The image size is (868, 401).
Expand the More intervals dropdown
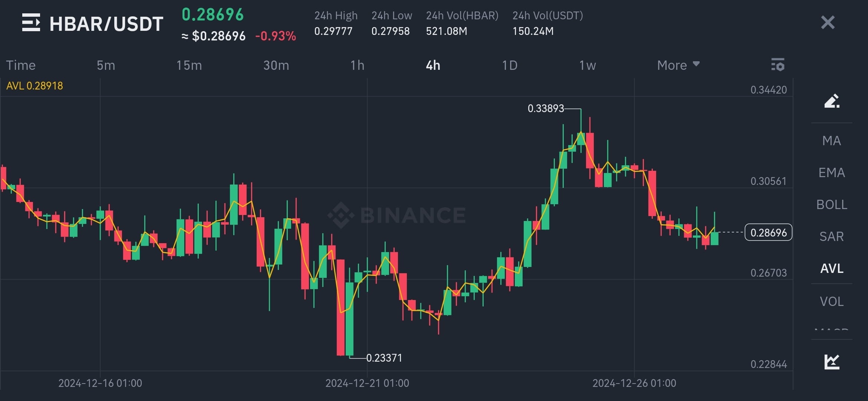click(x=678, y=65)
